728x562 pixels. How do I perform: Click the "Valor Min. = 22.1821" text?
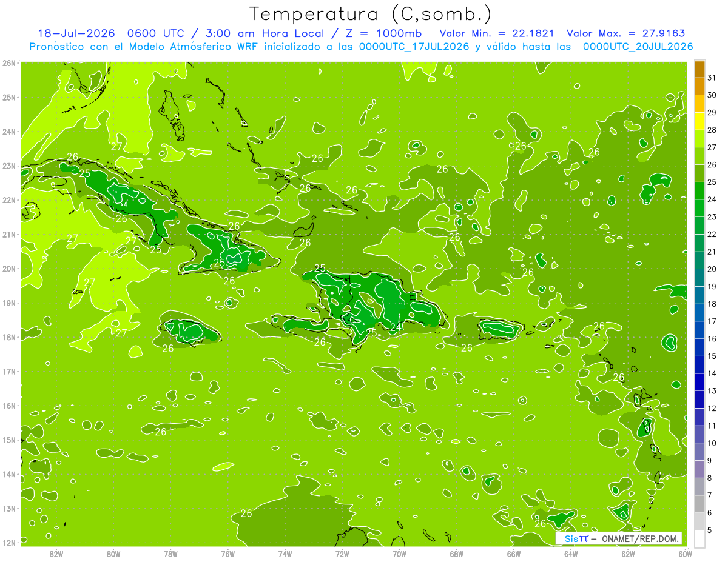tap(497, 34)
